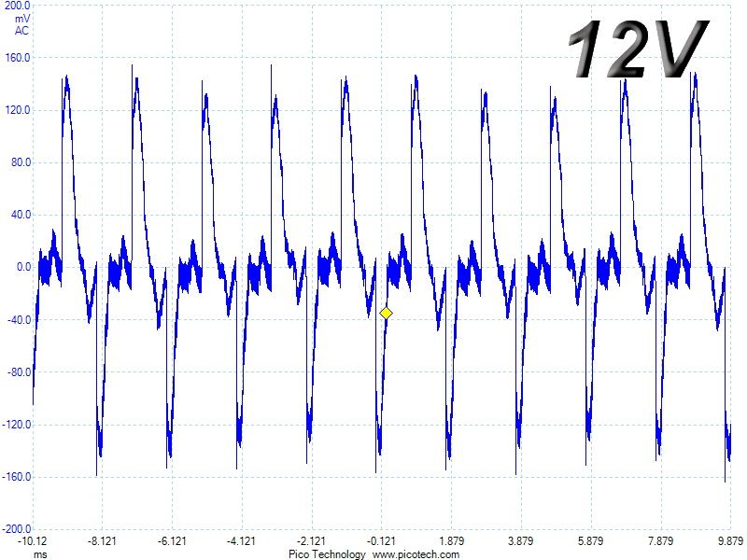Select the 160.0 voltage axis label
This screenshot has width=747, height=560.
17,58
